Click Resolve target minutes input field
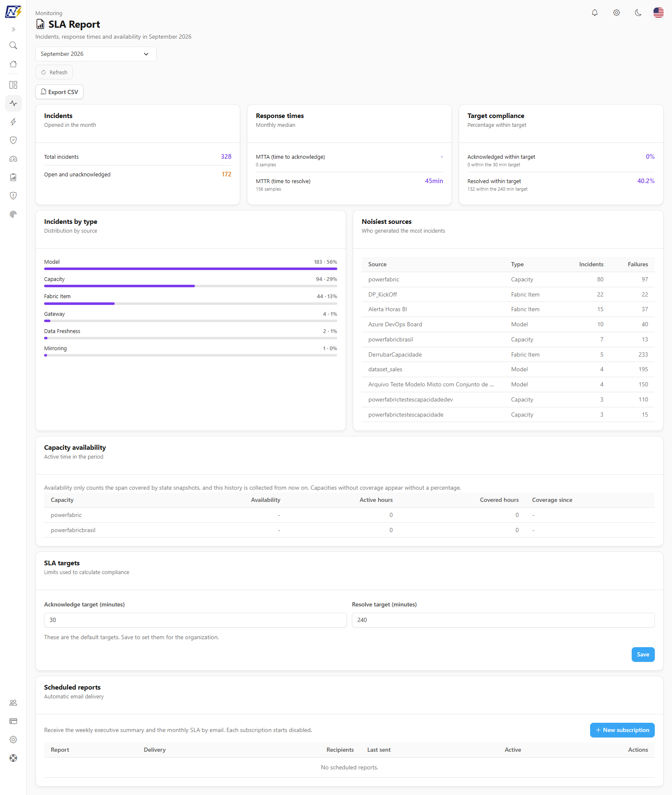This screenshot has height=795, width=672. click(x=503, y=620)
